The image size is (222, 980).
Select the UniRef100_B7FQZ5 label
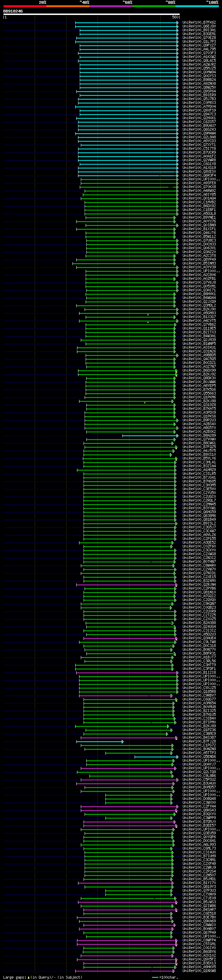(x=199, y=447)
